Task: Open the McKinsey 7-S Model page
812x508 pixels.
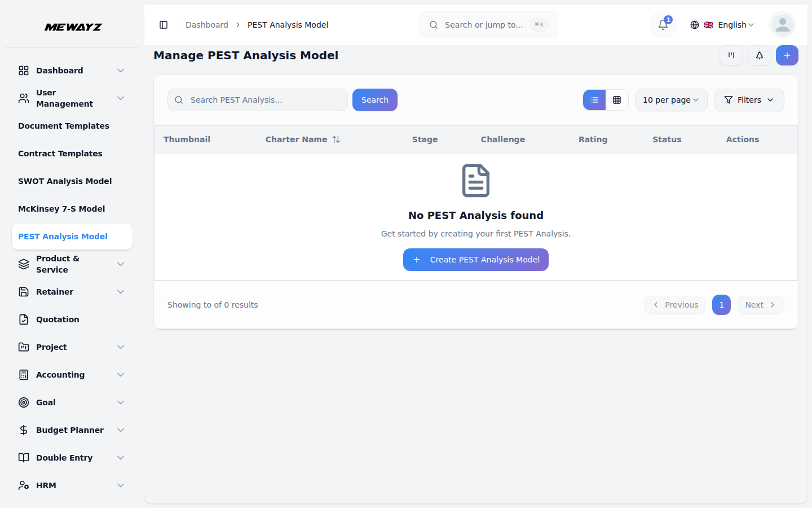Action: click(x=61, y=208)
